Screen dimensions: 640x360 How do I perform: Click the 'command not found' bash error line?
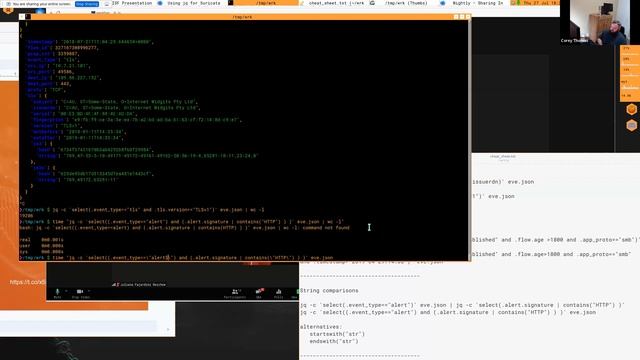coord(184,228)
